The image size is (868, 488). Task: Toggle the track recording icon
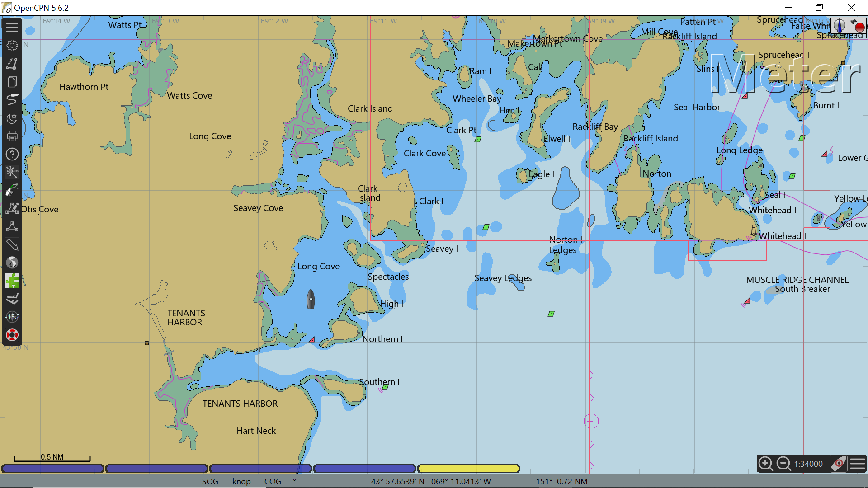tap(12, 100)
